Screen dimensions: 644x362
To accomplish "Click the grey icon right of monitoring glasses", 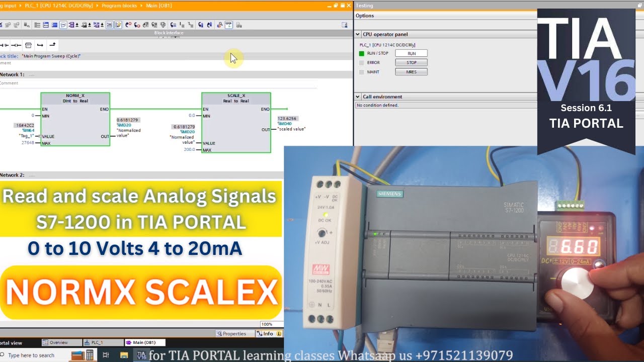I will (x=238, y=25).
